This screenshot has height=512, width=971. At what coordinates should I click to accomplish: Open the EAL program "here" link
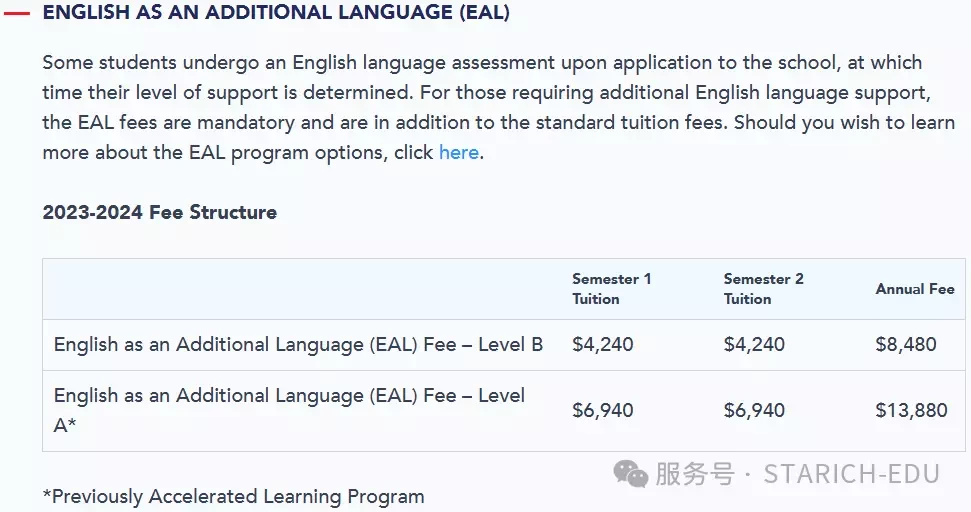coord(459,152)
